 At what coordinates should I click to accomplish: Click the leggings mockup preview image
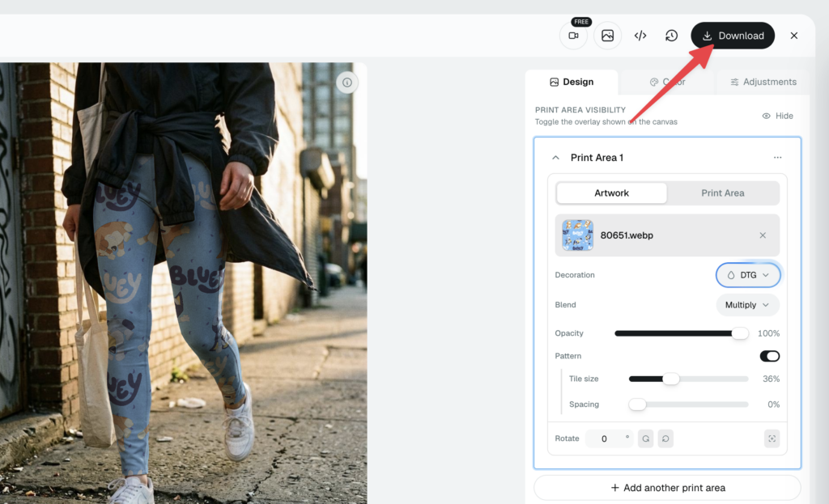tap(184, 283)
